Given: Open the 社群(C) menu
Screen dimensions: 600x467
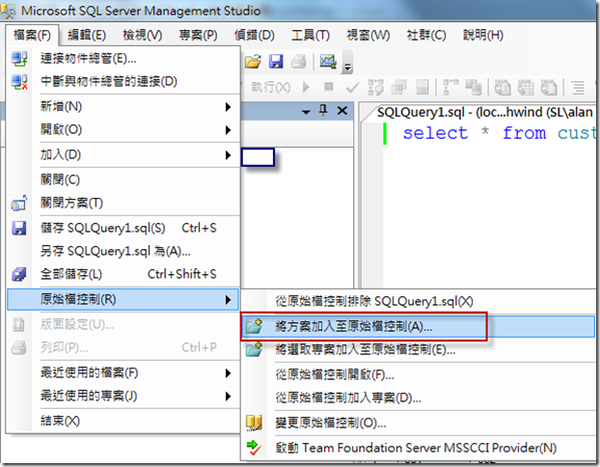Looking at the screenshot, I should coord(426,35).
